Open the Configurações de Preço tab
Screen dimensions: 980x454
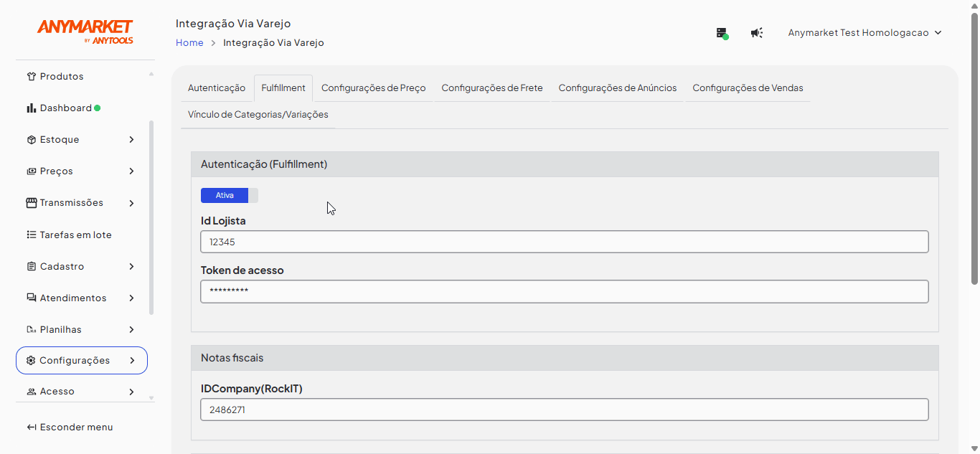tap(374, 88)
